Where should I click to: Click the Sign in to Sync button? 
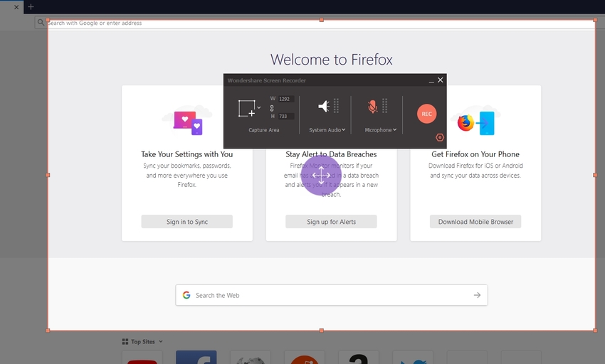click(186, 222)
